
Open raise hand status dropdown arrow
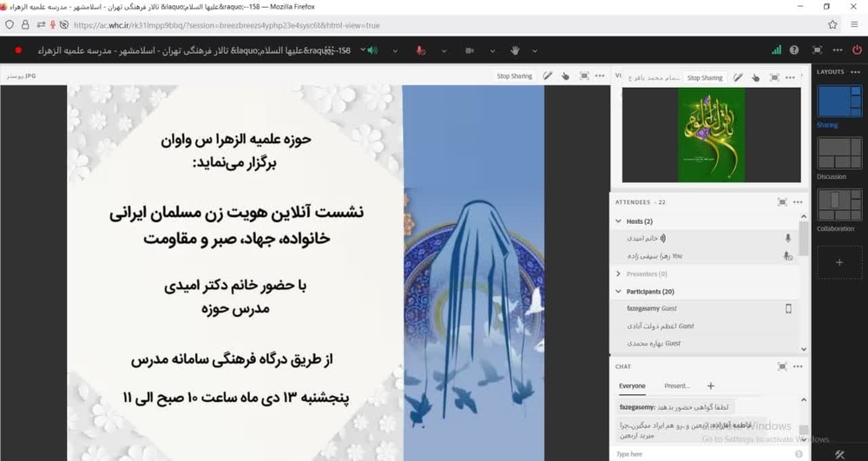pyautogui.click(x=535, y=51)
